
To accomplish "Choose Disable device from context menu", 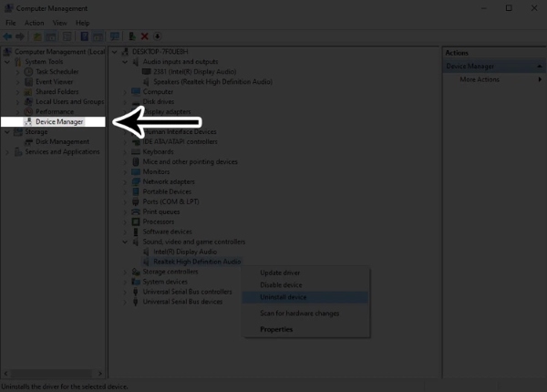I will point(305,285).
